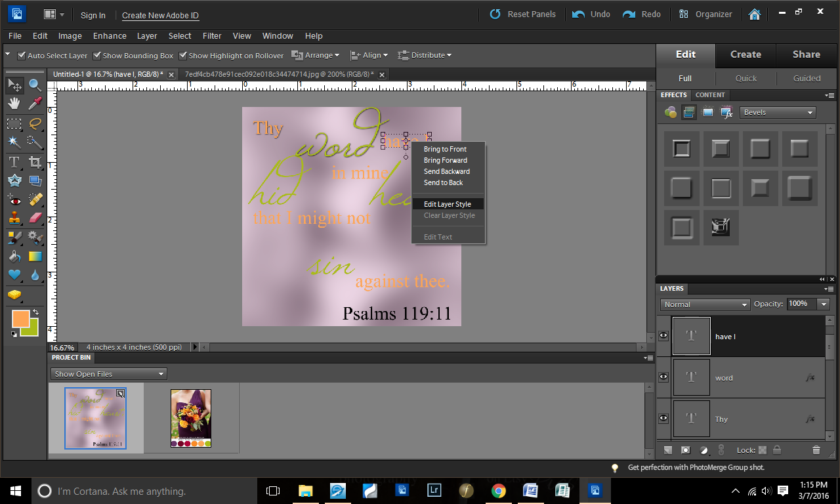840x504 pixels.
Task: Expand the Normal blend mode dropdown
Action: pyautogui.click(x=705, y=304)
